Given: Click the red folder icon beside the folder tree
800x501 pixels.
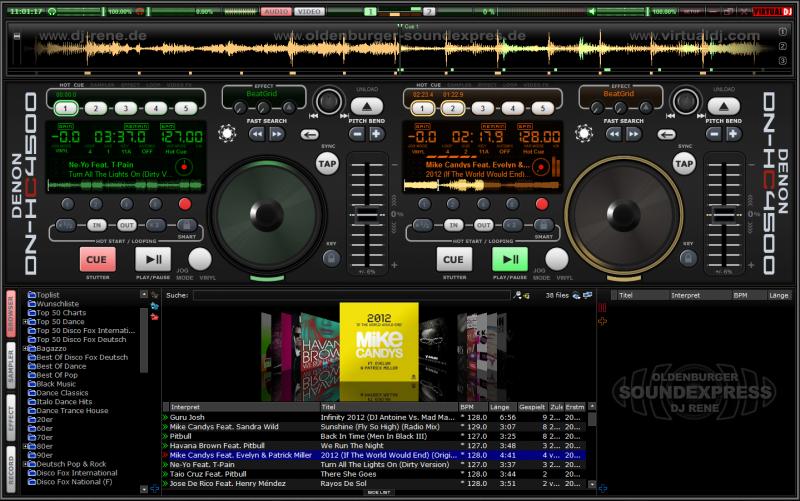Looking at the screenshot, I should (x=155, y=316).
